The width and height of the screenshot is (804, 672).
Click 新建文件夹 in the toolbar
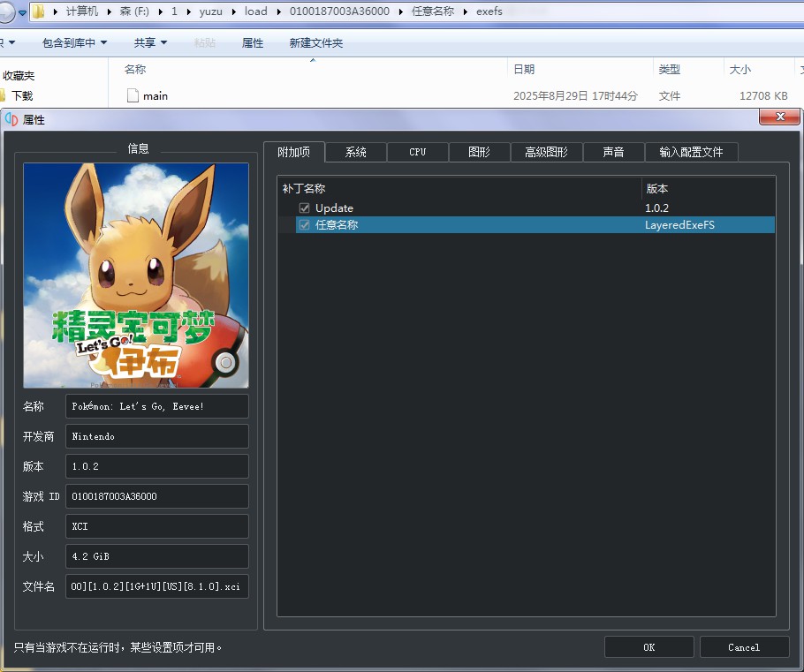point(315,42)
